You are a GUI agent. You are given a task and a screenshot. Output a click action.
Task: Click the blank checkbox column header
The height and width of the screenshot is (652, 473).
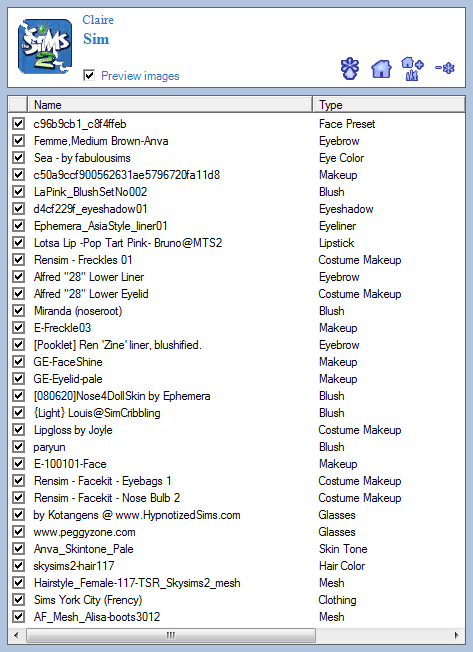coord(18,105)
